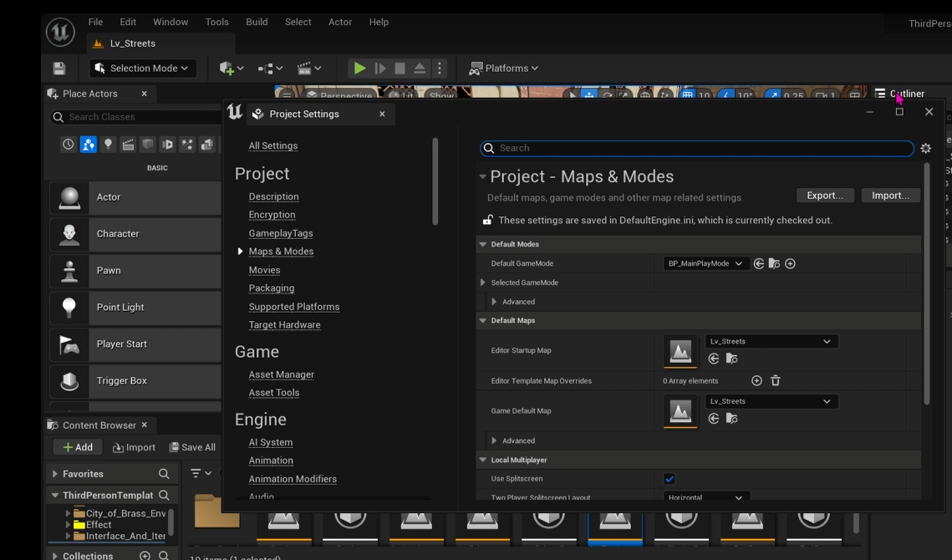The width and height of the screenshot is (952, 560).
Task: Click the Search Classes field
Action: [x=136, y=117]
